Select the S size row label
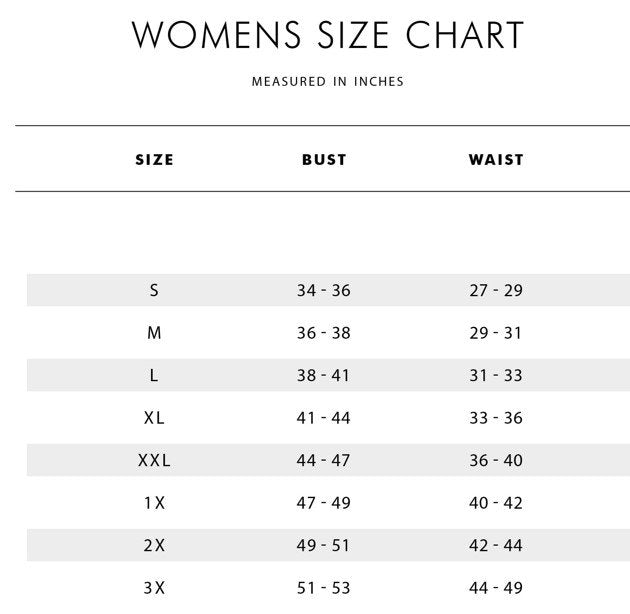 [154, 291]
